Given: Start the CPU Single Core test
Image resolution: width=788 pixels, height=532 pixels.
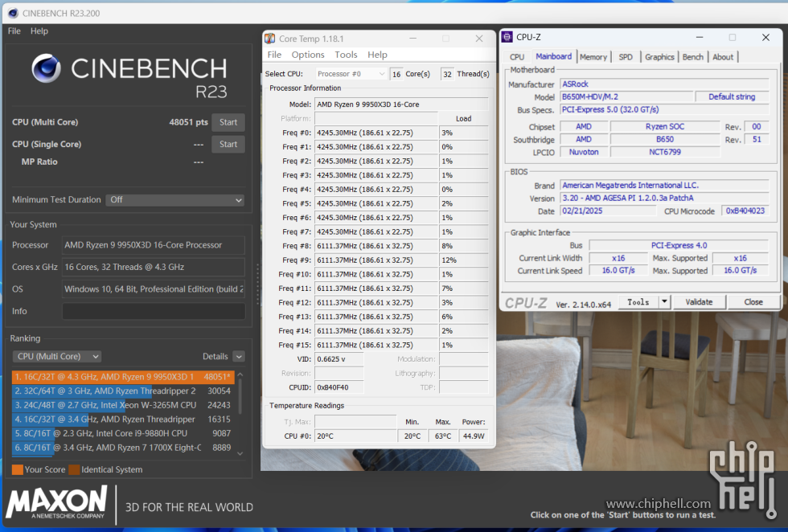Looking at the screenshot, I should coord(228,144).
